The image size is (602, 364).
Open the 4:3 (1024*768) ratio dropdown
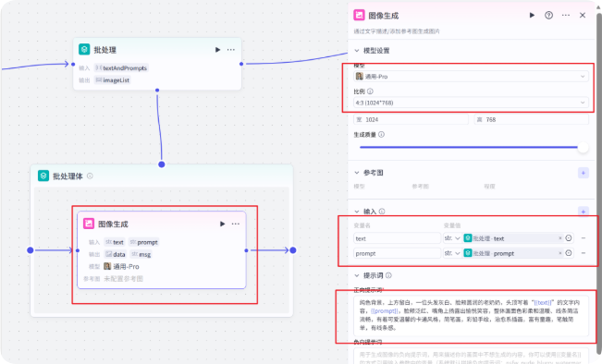coord(471,103)
